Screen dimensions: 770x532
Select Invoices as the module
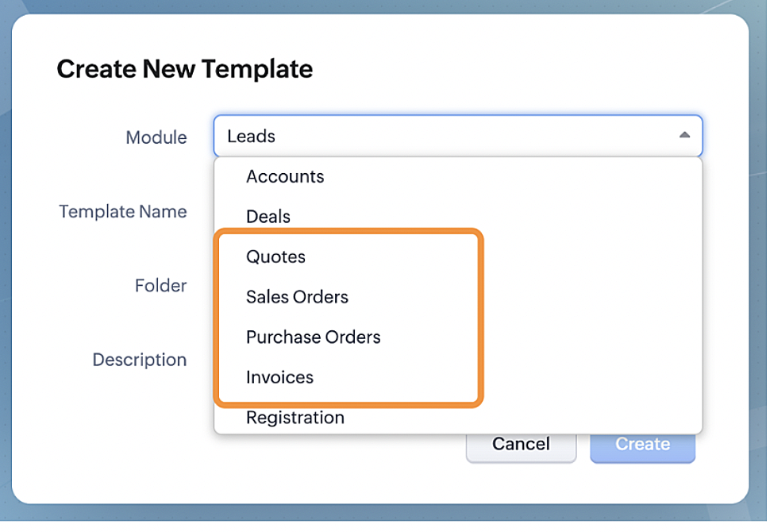coord(279,377)
